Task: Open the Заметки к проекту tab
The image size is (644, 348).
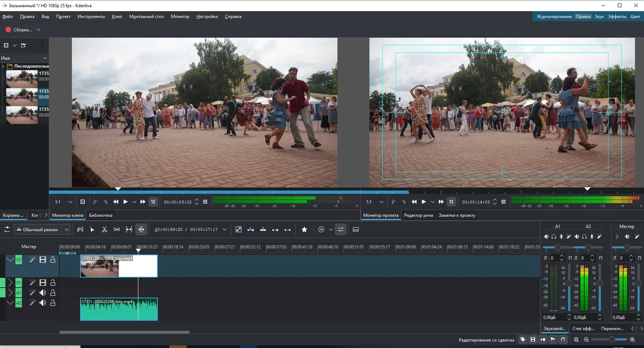Action: pos(457,215)
